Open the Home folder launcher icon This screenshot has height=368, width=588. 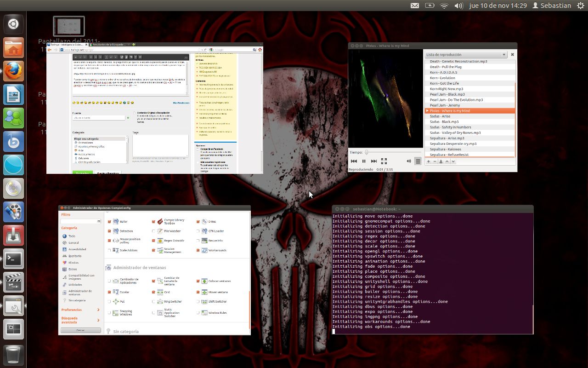point(13,48)
